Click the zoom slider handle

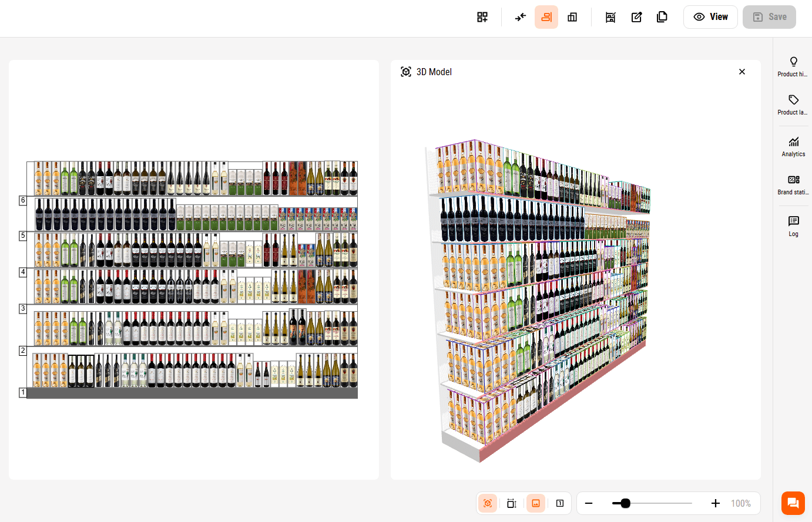pyautogui.click(x=625, y=503)
